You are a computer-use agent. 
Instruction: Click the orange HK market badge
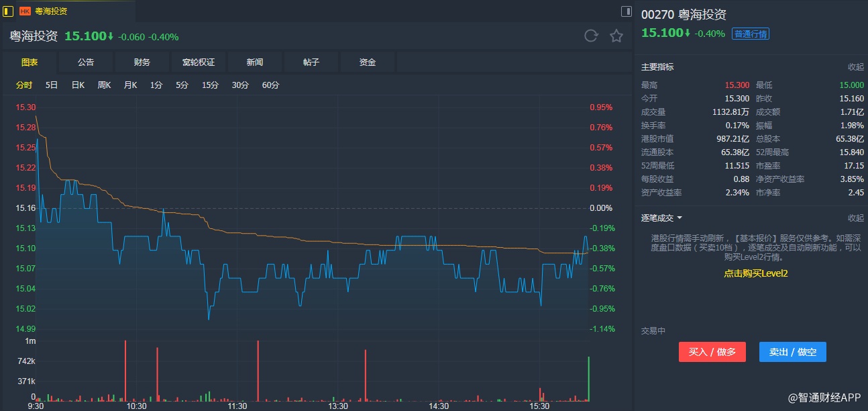pyautogui.click(x=25, y=11)
